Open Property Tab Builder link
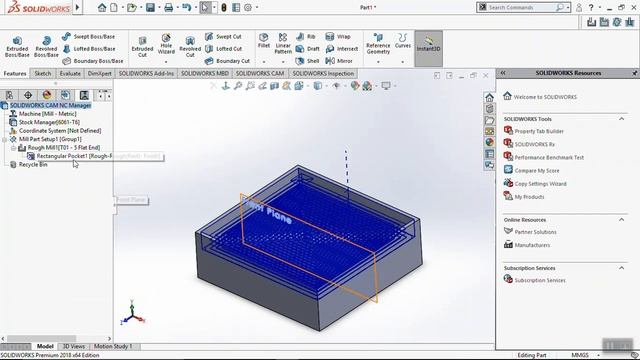 tap(539, 131)
